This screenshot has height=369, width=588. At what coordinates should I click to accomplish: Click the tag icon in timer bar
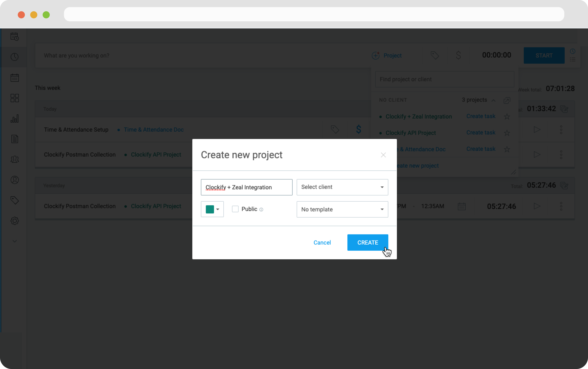pyautogui.click(x=435, y=55)
